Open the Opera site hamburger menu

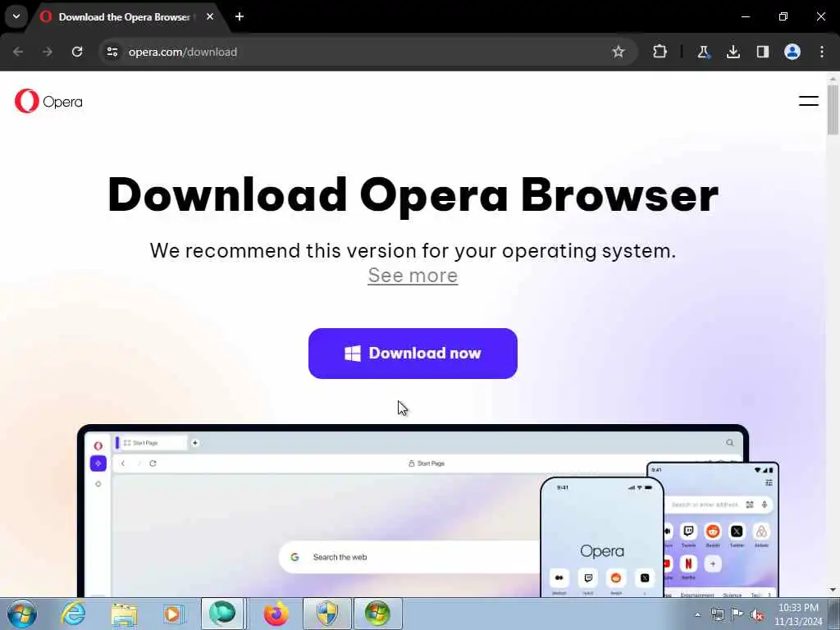pyautogui.click(x=808, y=101)
